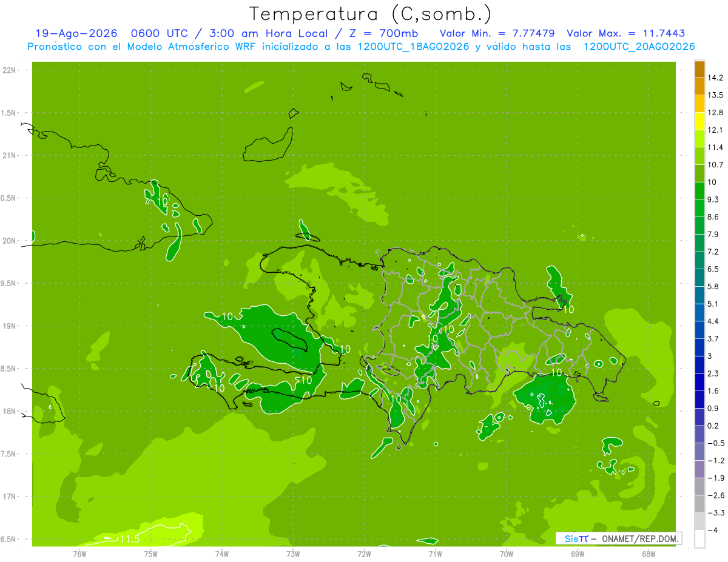Click the colorbar label "-0.5"
The image size is (728, 562).
click(716, 443)
